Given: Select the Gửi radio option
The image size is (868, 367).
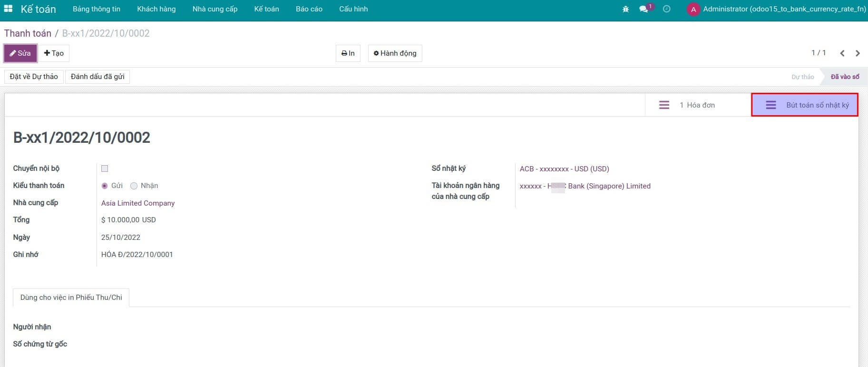Looking at the screenshot, I should coord(105,186).
